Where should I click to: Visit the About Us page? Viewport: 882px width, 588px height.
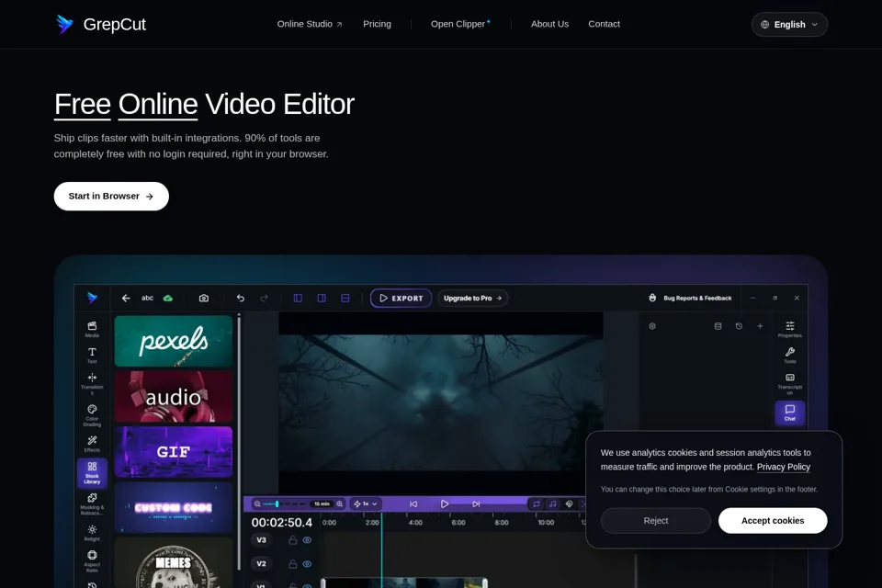coord(549,24)
